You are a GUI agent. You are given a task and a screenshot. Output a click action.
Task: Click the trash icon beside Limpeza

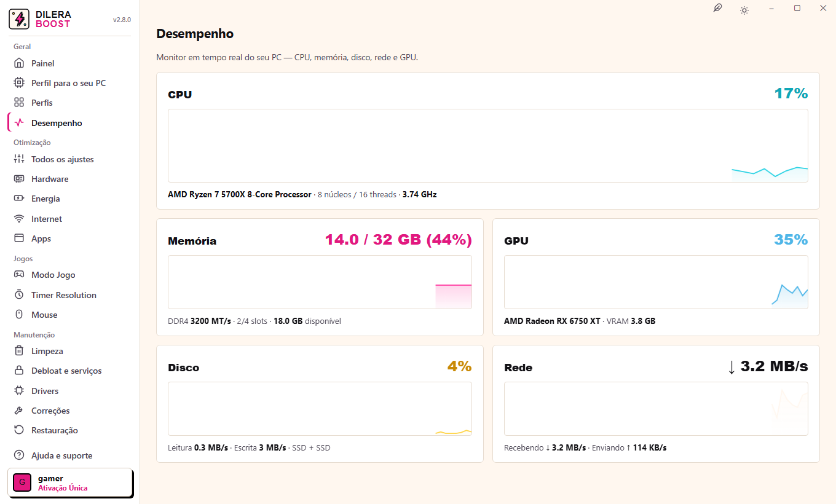(19, 351)
